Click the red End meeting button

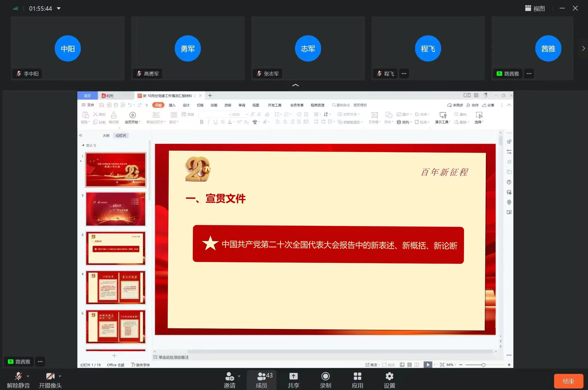coord(568,381)
